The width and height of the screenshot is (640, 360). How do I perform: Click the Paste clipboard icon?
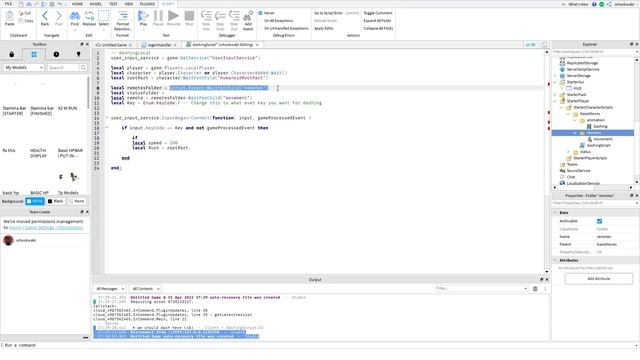[x=9, y=17]
